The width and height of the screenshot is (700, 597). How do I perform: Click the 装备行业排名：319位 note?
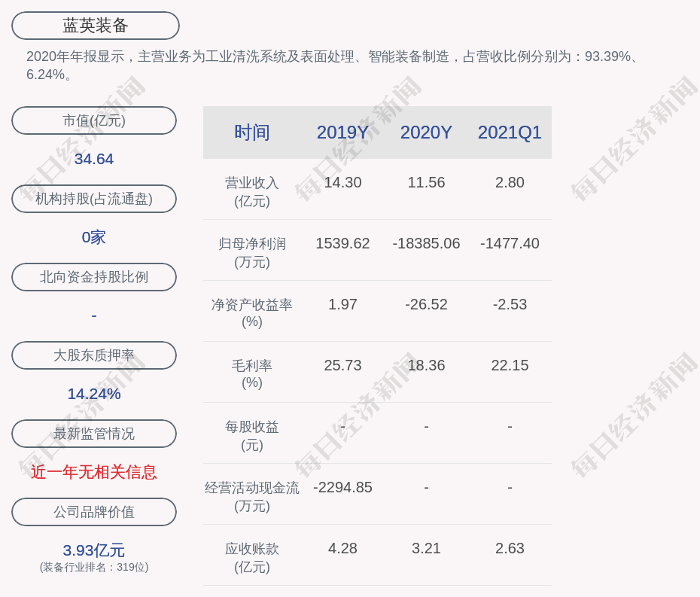[94, 567]
